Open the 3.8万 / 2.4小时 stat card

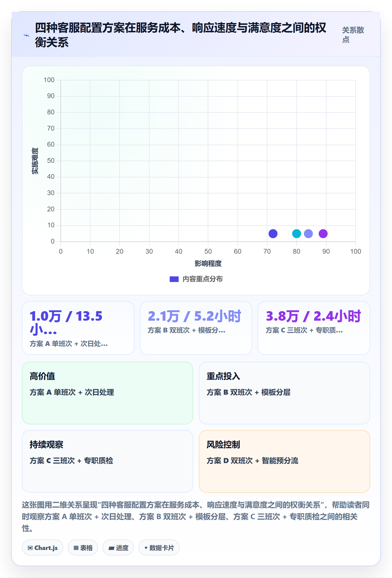[314, 328]
